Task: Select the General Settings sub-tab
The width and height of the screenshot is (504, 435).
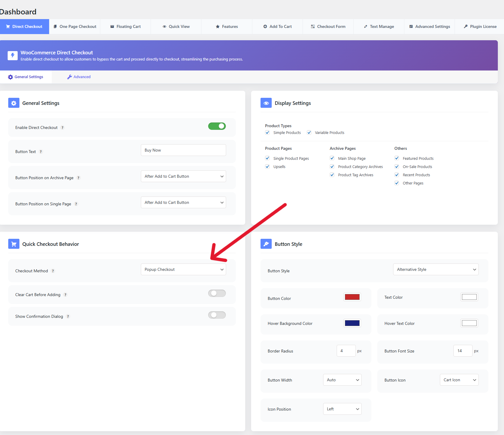Action: coord(26,77)
